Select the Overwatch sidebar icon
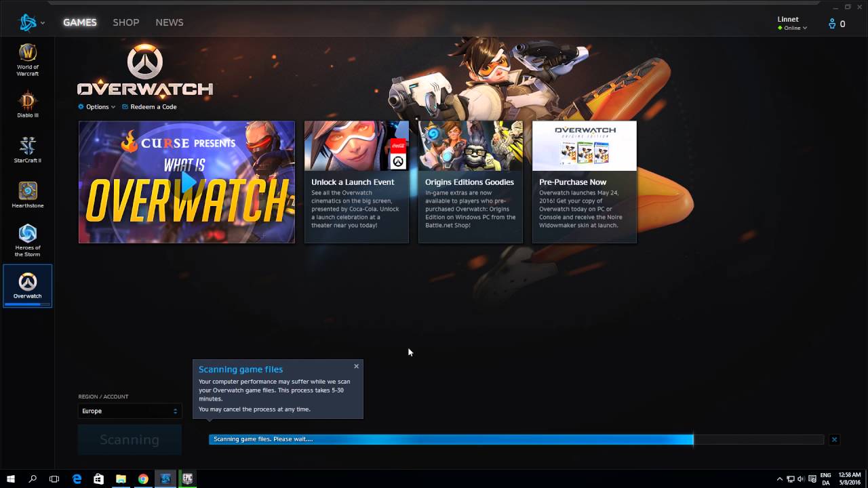 point(27,285)
